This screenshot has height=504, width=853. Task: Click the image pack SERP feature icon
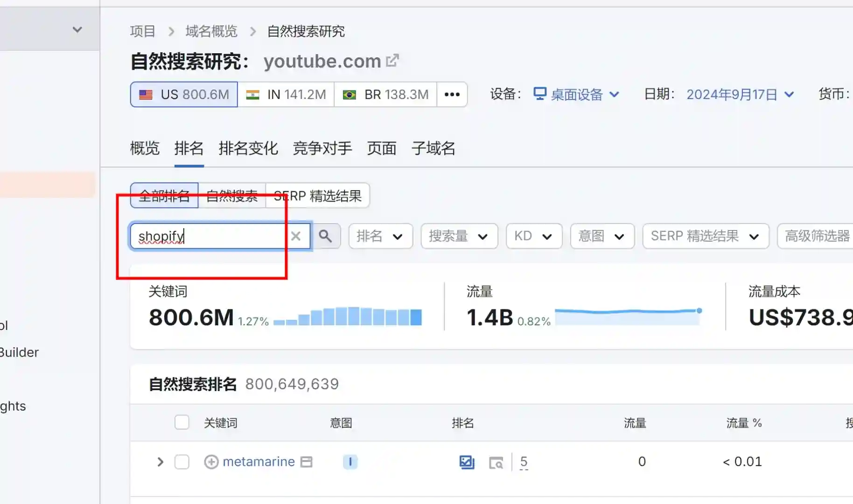[x=467, y=462]
